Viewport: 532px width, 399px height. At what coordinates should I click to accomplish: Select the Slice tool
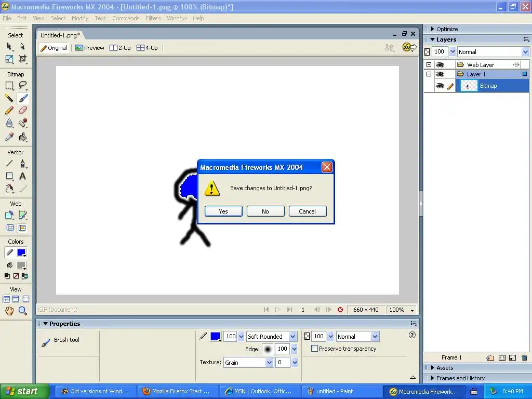(x=23, y=215)
